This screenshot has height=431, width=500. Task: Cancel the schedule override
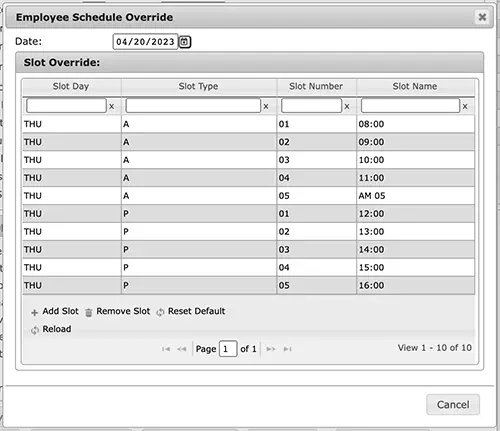point(453,405)
